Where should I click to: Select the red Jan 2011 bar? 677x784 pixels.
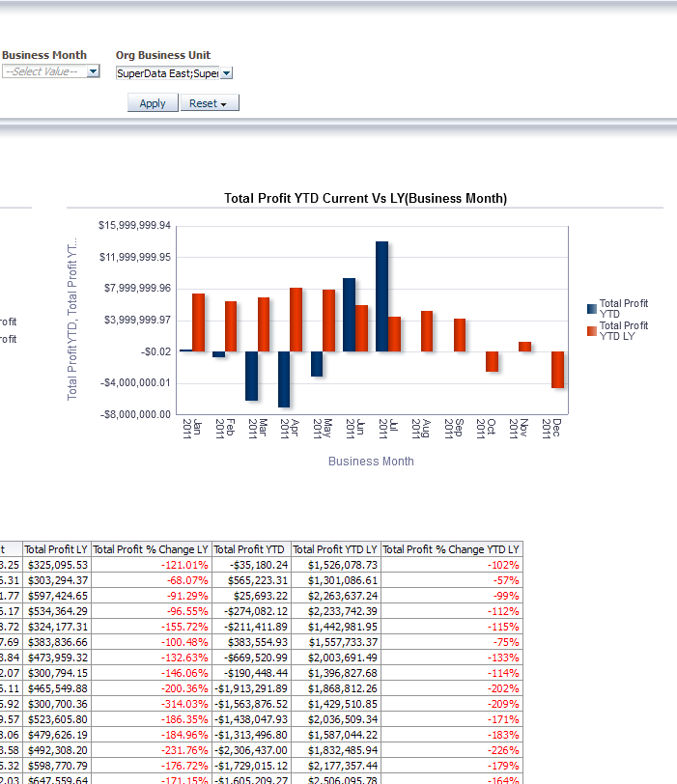click(x=198, y=322)
